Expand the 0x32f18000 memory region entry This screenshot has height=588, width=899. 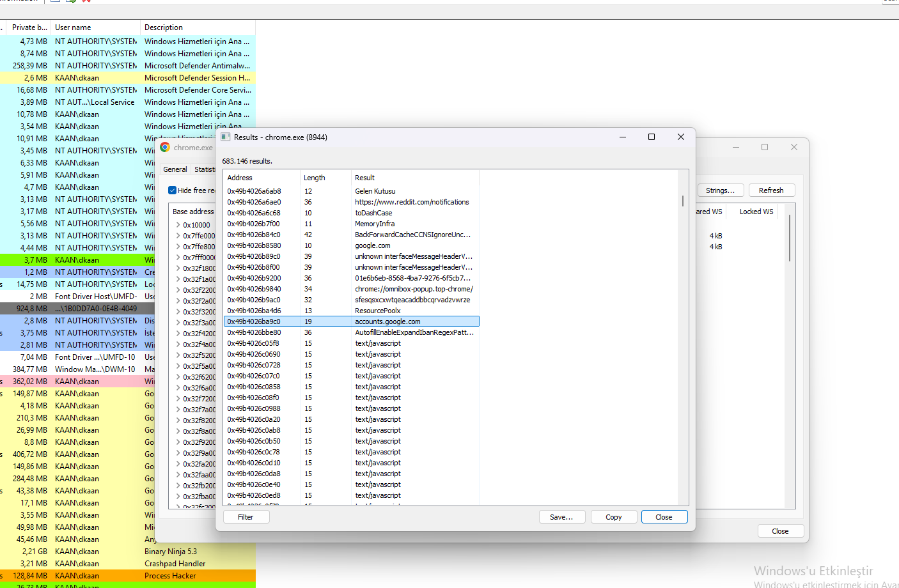178,268
